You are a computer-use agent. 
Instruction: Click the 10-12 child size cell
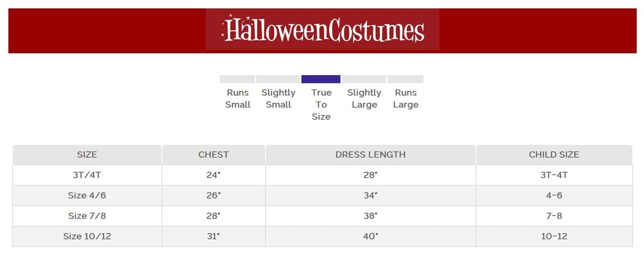click(554, 236)
